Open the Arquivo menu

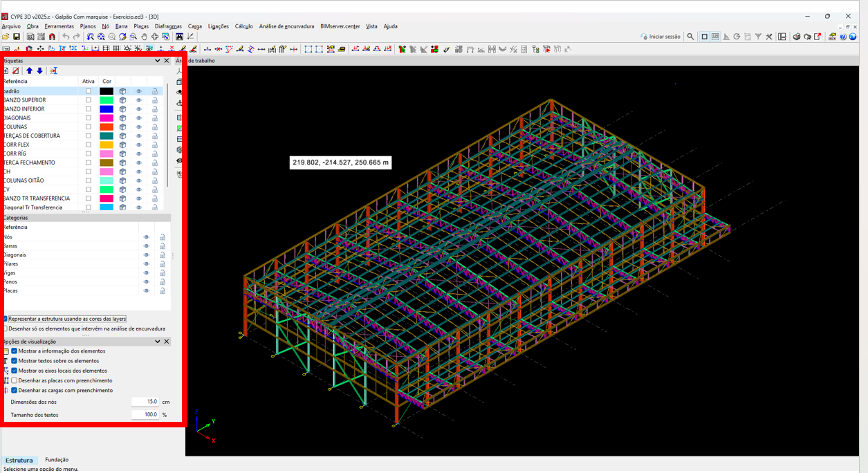coord(11,26)
